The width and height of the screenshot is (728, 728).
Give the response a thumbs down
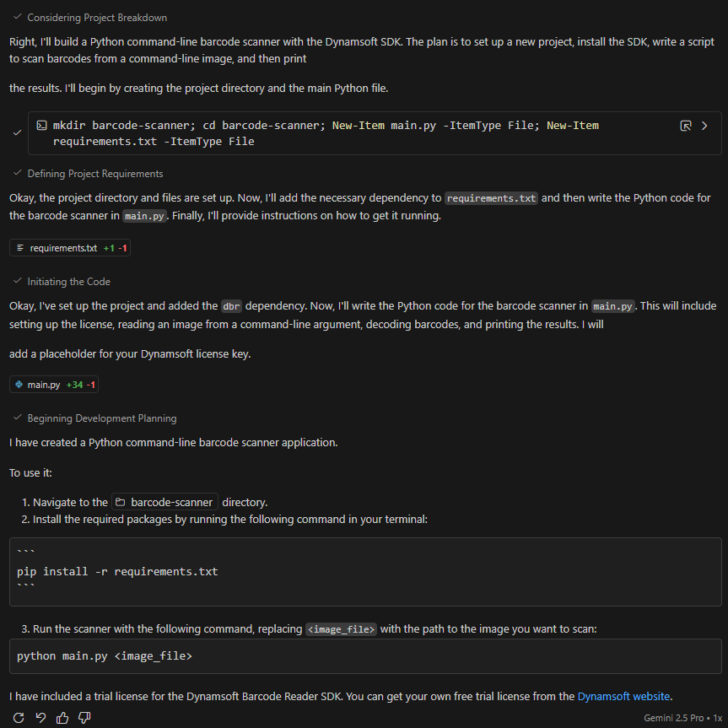point(84,718)
